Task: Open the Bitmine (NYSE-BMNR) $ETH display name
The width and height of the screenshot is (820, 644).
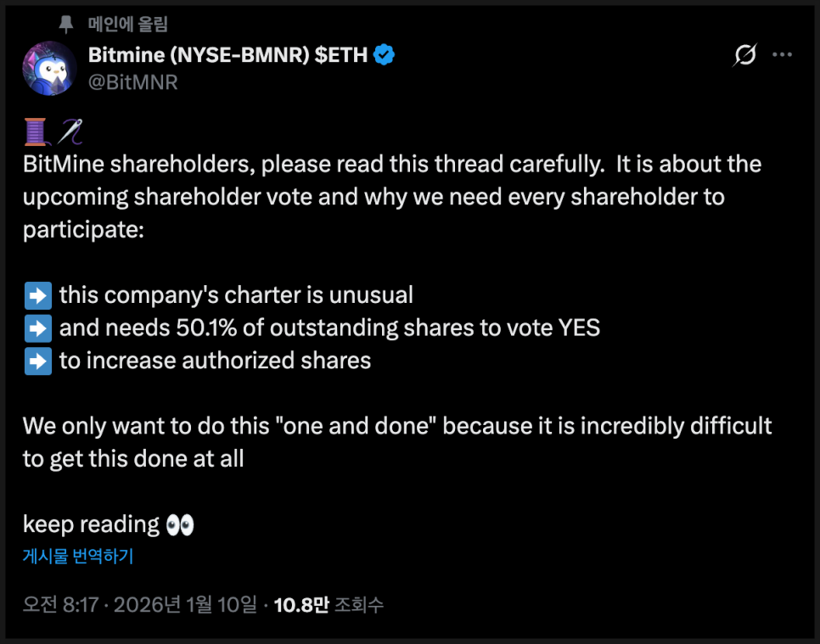Action: click(x=227, y=56)
